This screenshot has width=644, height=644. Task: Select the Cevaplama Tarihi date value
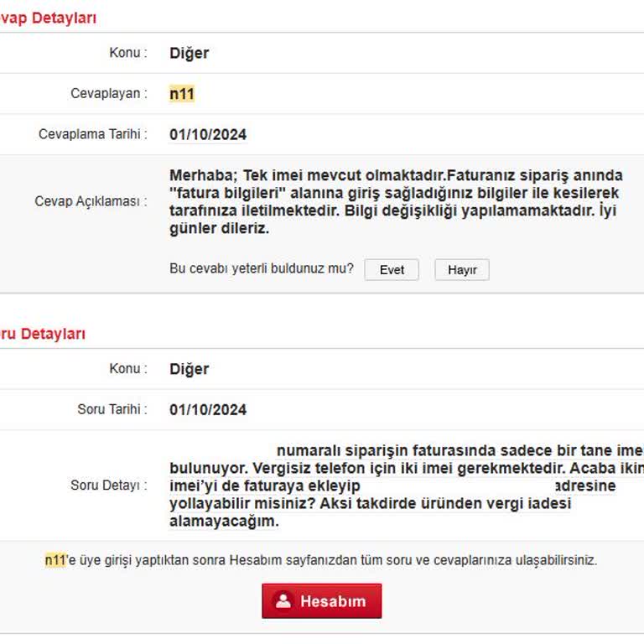208,135
